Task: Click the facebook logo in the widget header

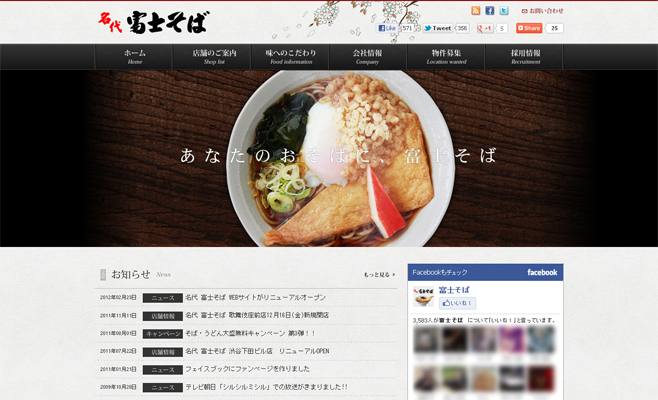Action: [542, 272]
